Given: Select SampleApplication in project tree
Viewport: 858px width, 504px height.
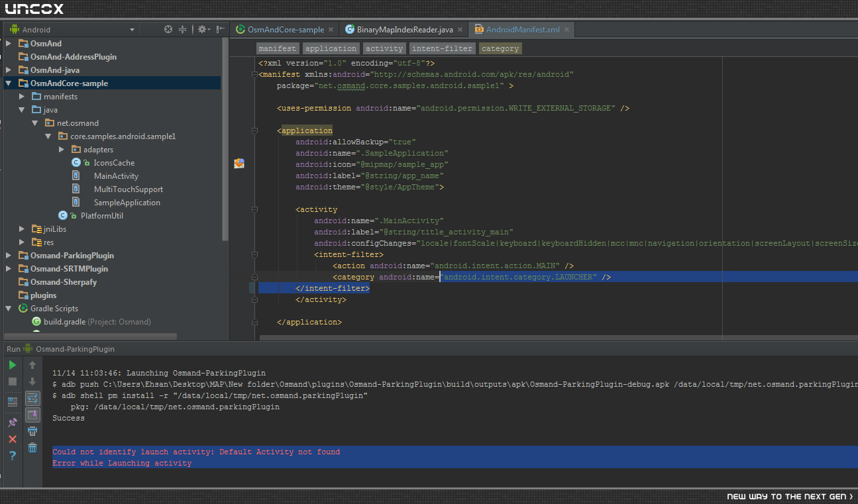Looking at the screenshot, I should pyautogui.click(x=127, y=202).
